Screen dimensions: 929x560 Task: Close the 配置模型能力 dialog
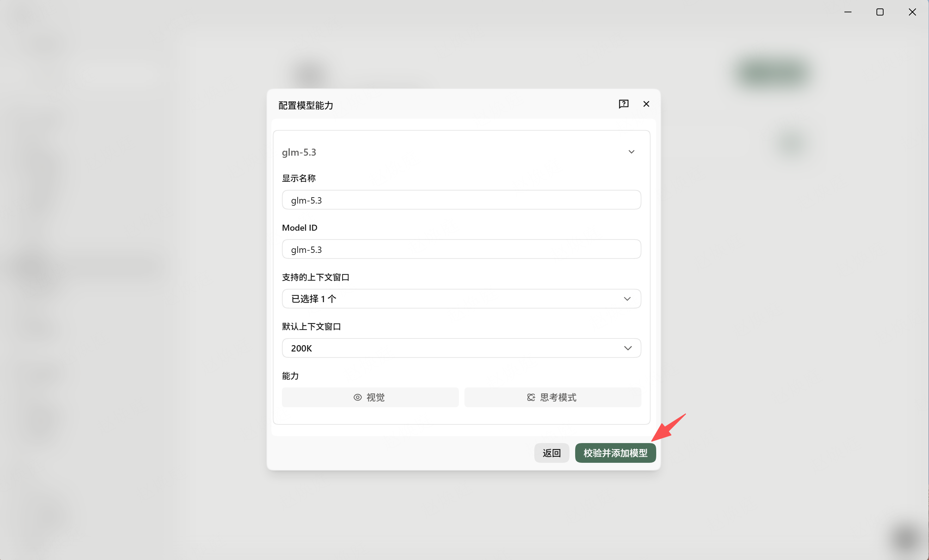tap(646, 104)
